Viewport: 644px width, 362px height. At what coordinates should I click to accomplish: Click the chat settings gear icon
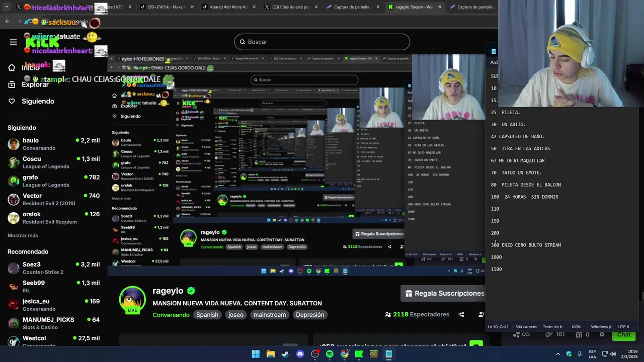(x=602, y=334)
